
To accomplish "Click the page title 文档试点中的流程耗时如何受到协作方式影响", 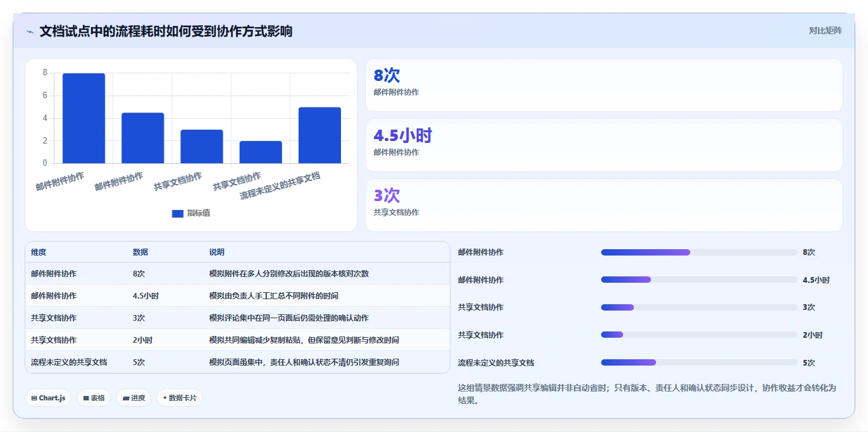I will (166, 31).
